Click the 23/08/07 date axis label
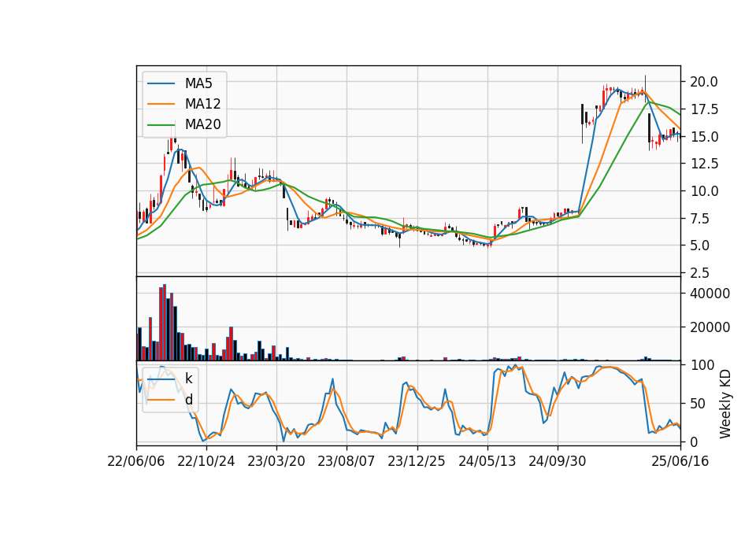 click(346, 461)
